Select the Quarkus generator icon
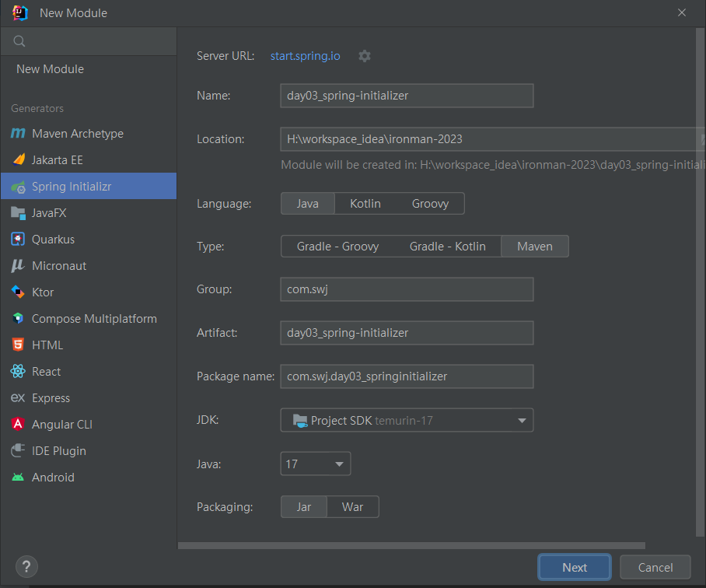Viewport: 706px width, 588px height. 18,239
